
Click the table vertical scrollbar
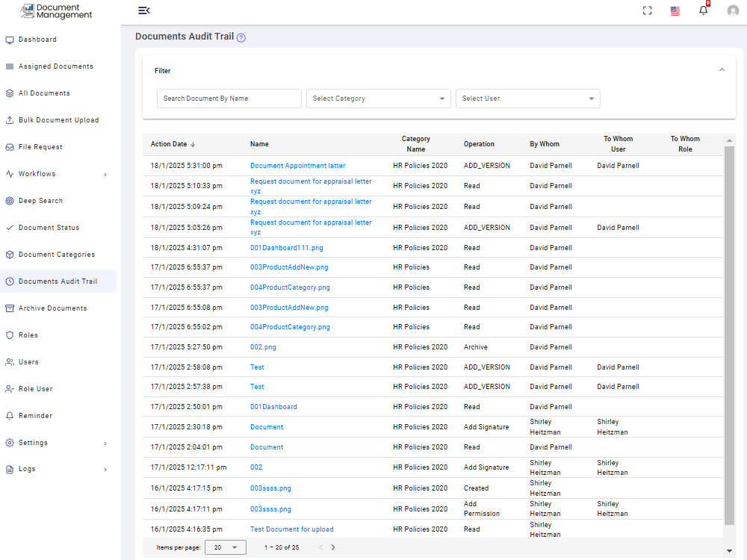[729, 336]
